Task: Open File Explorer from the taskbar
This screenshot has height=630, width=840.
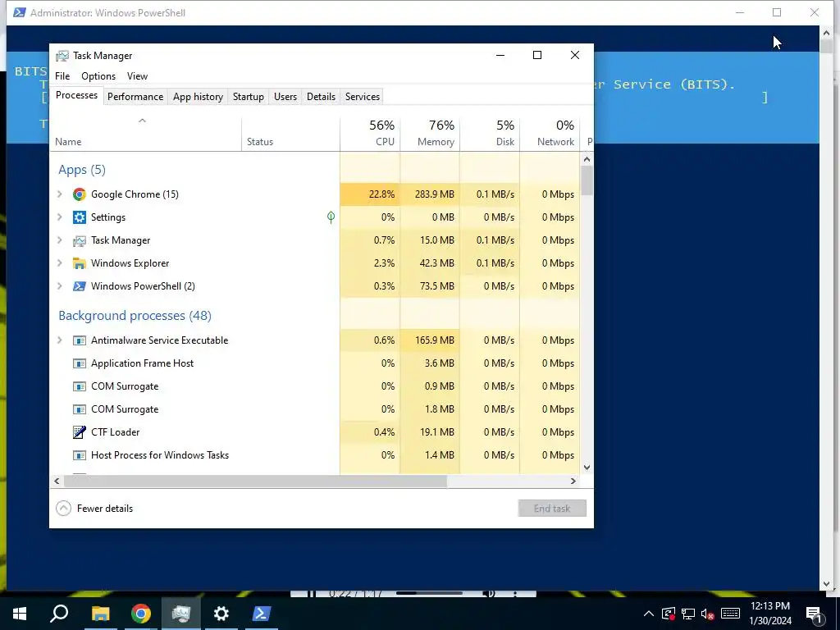Action: (100, 614)
